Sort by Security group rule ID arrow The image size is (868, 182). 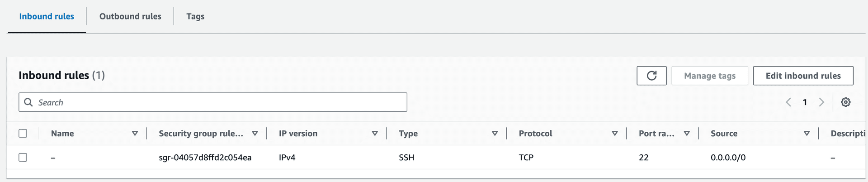[255, 134]
